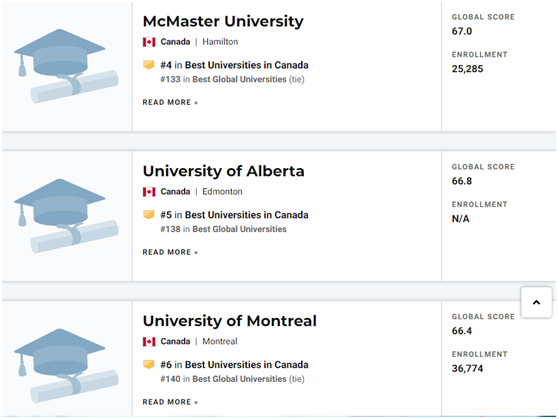The height and width of the screenshot is (419, 558).
Task: Click Read More under University of Alberta
Action: pyautogui.click(x=170, y=252)
